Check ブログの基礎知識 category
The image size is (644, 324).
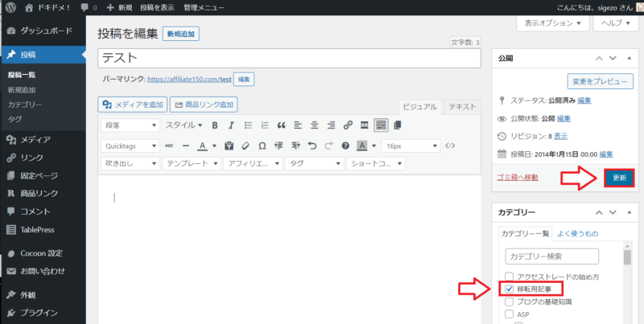click(510, 301)
